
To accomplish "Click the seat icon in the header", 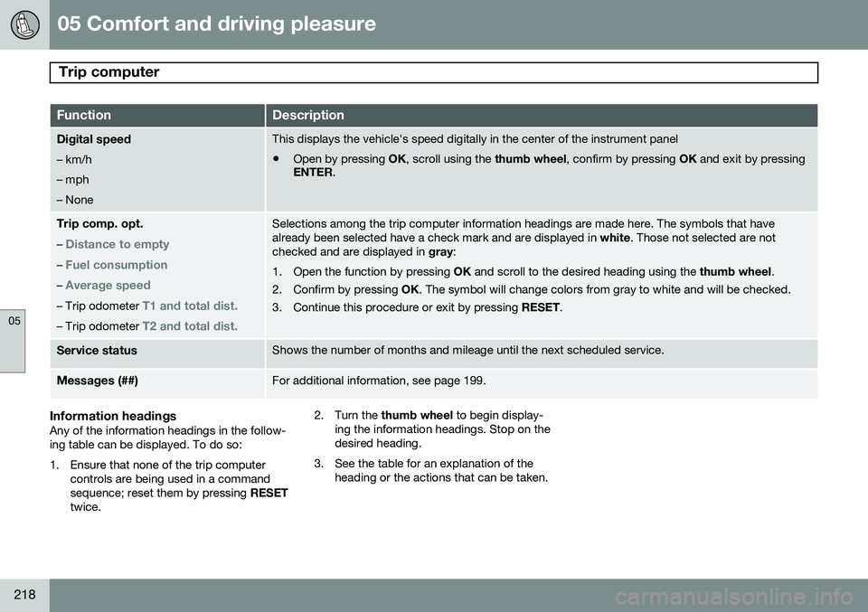I will (24, 24).
